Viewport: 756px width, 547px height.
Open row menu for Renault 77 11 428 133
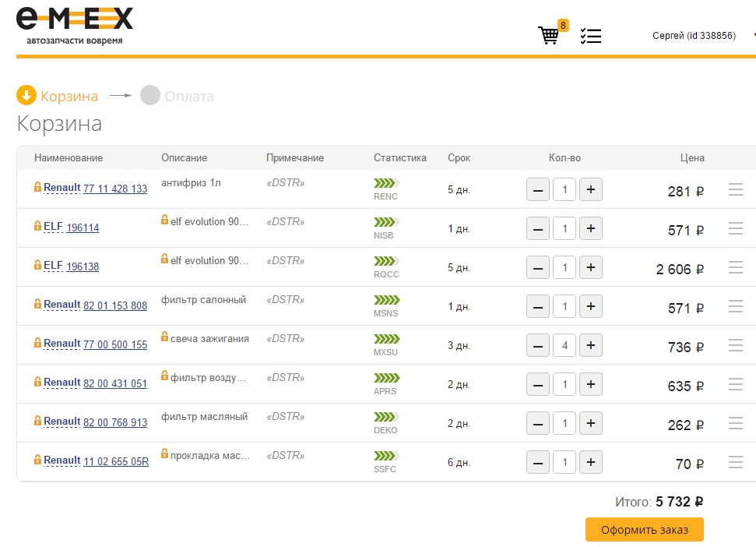pyautogui.click(x=735, y=189)
